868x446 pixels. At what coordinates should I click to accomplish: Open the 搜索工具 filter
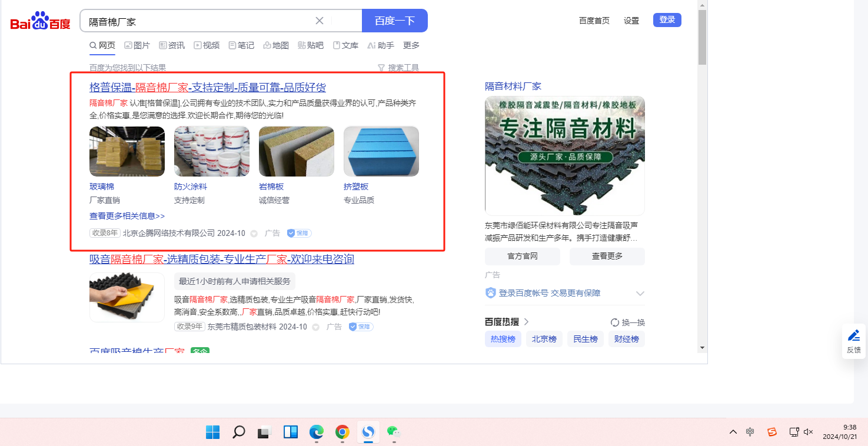coord(398,68)
